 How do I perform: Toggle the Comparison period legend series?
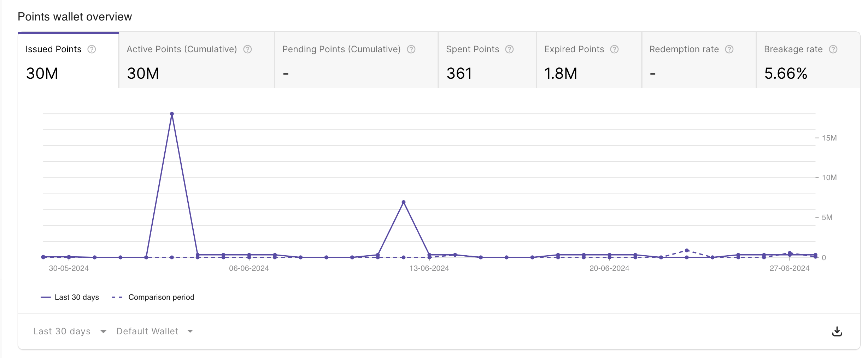tap(153, 297)
